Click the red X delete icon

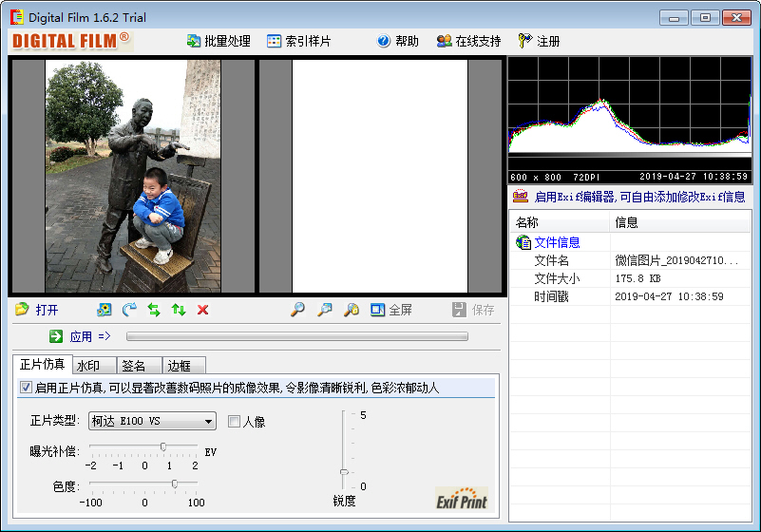pos(202,310)
